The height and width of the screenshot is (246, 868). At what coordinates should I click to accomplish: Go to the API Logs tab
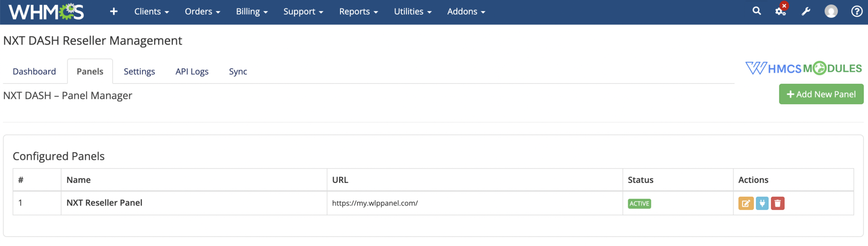(x=192, y=71)
